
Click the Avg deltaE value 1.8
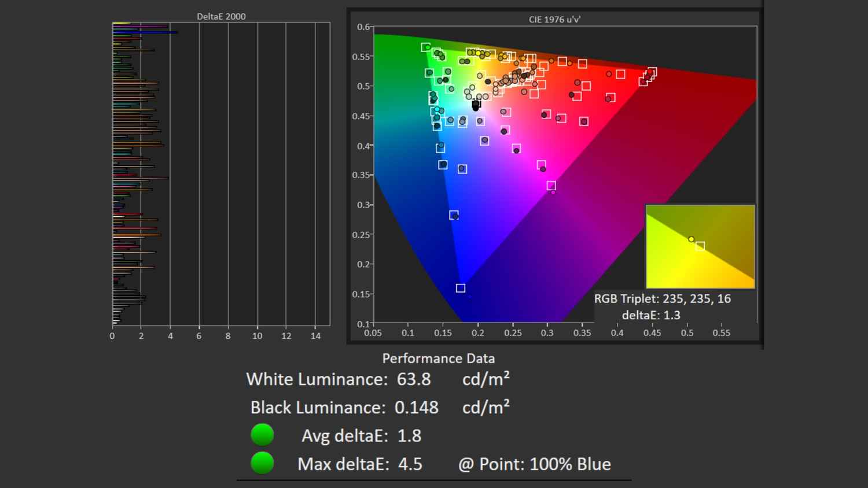[x=409, y=435]
